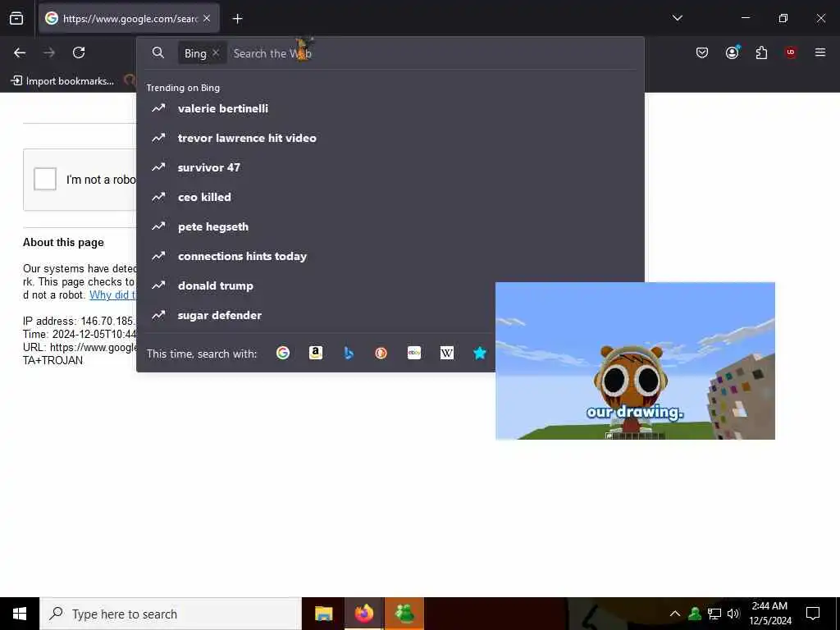Click the forward navigation arrow

coord(49,52)
